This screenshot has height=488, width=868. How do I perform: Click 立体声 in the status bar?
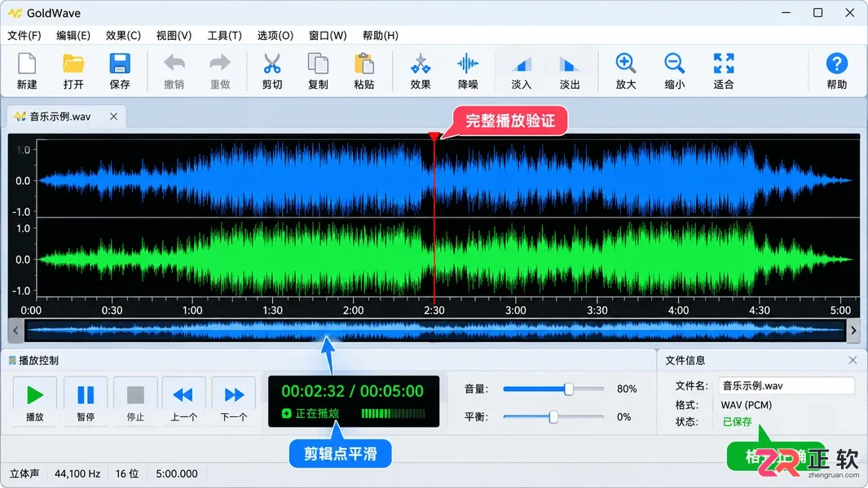(x=24, y=473)
